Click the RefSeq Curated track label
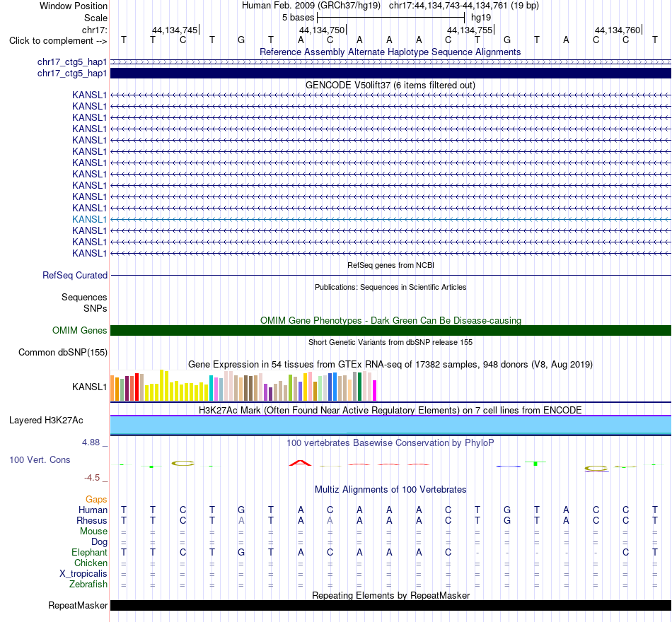The image size is (672, 622). 74,276
